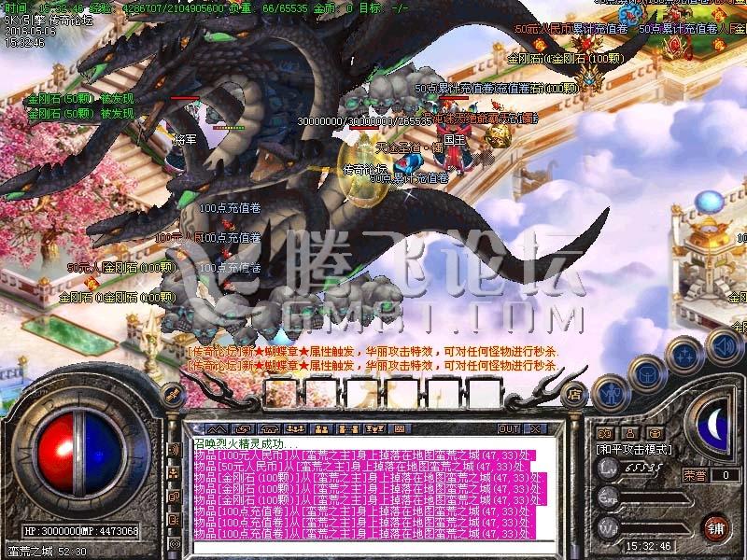Click the chat text input line
This screenshot has width=747, height=560.
(x=373, y=548)
